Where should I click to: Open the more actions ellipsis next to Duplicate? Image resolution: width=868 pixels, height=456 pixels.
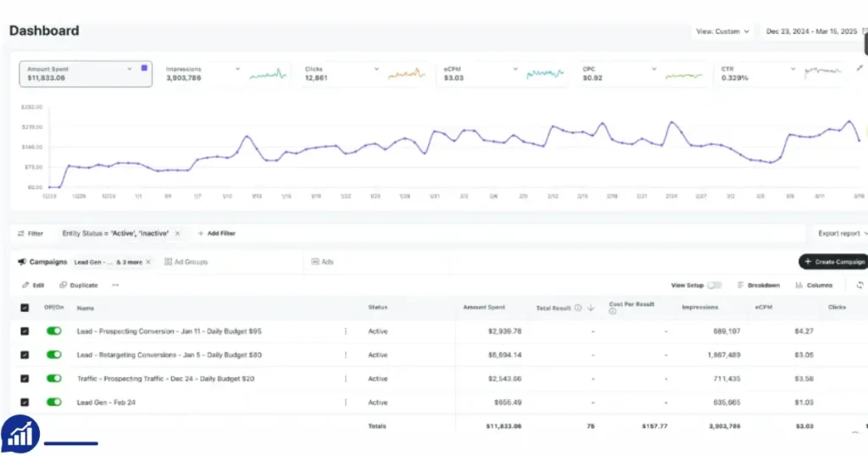[115, 285]
